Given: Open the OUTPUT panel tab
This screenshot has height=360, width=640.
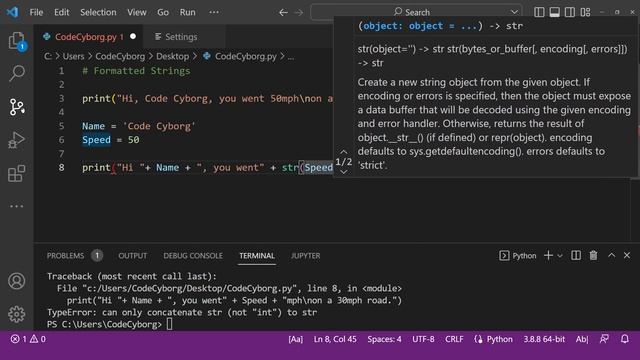Looking at the screenshot, I should [x=133, y=256].
